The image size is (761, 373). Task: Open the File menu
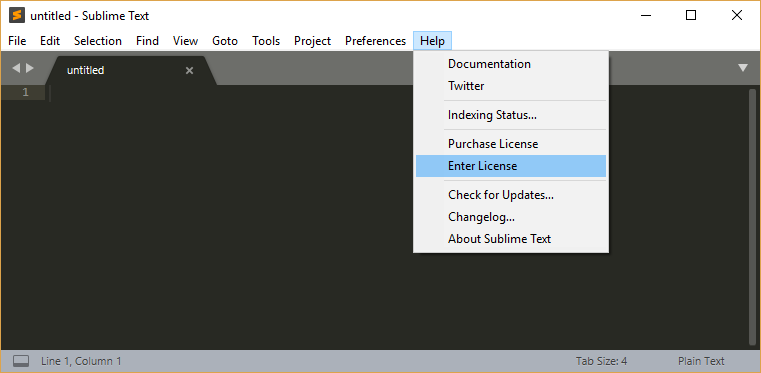[17, 41]
